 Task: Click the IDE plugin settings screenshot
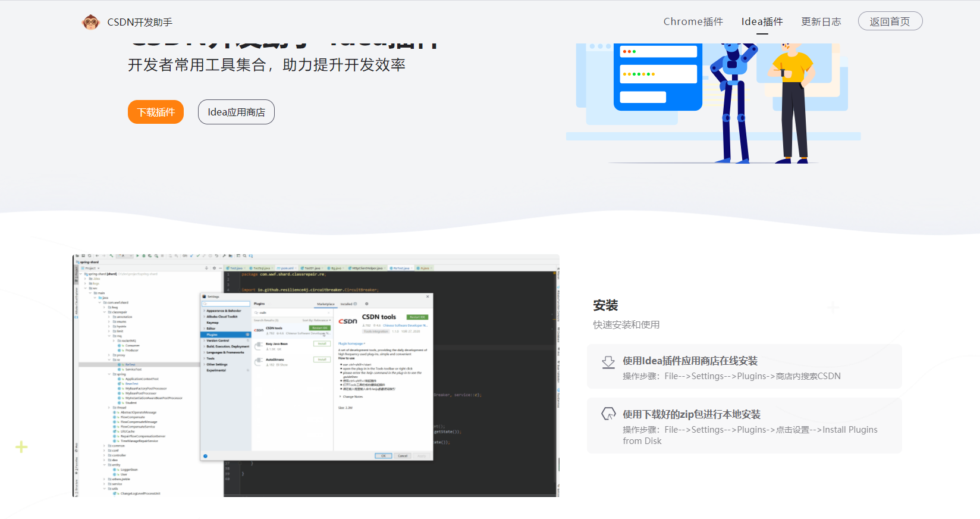click(x=316, y=376)
